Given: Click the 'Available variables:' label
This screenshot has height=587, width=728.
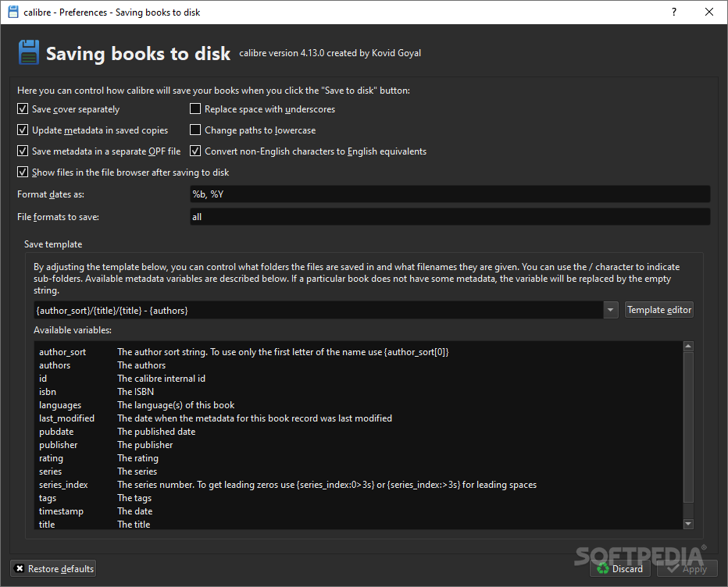Looking at the screenshot, I should [x=73, y=330].
